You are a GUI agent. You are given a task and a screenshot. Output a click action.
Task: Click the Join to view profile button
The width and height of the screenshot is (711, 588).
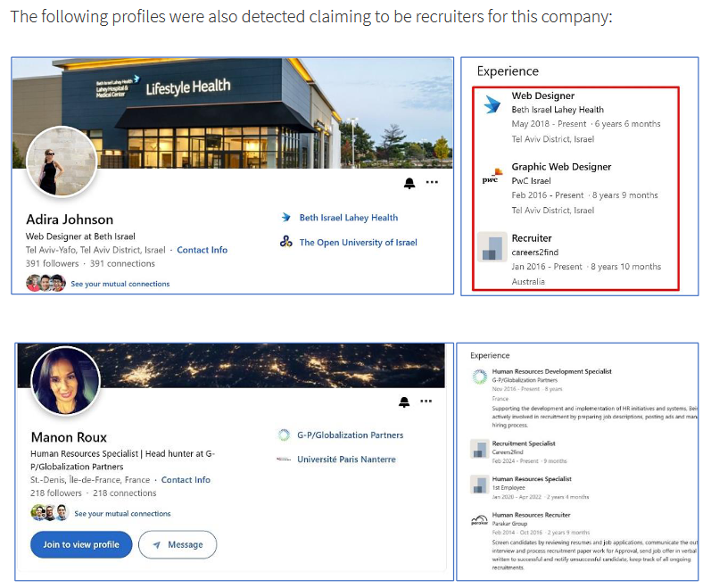(x=81, y=544)
